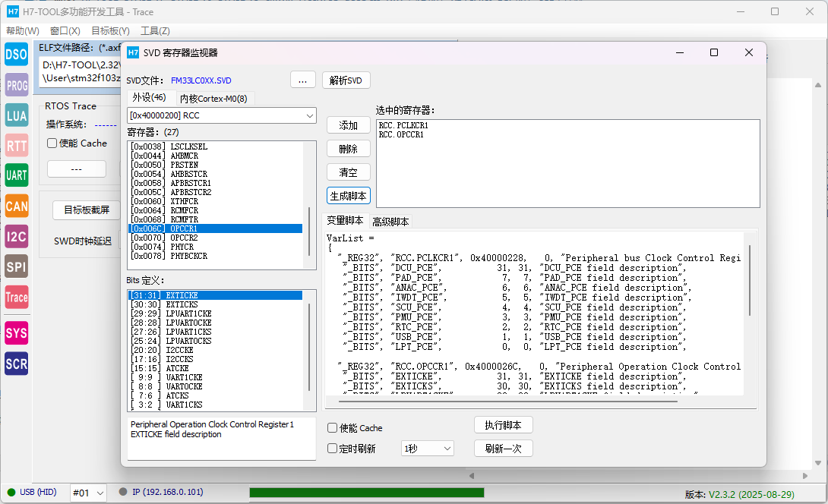Open the 工具(Z) tools menu
This screenshot has height=504, width=828.
point(155,30)
